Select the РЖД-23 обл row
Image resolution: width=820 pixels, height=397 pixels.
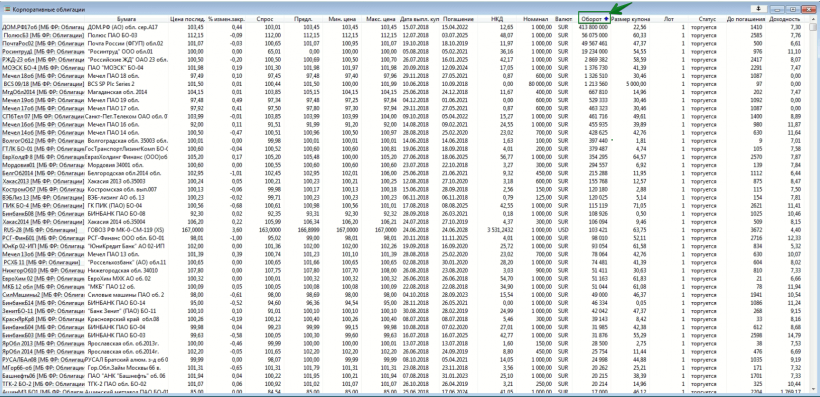(405, 59)
